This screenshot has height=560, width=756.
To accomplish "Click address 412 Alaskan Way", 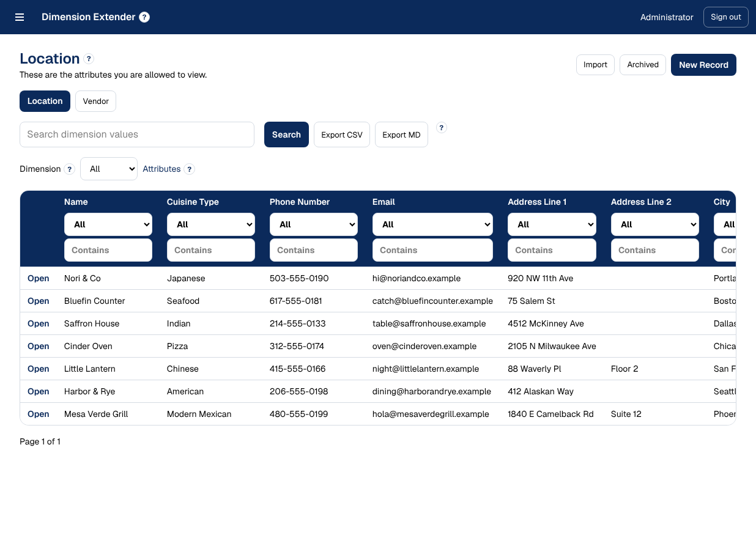I will click(541, 391).
